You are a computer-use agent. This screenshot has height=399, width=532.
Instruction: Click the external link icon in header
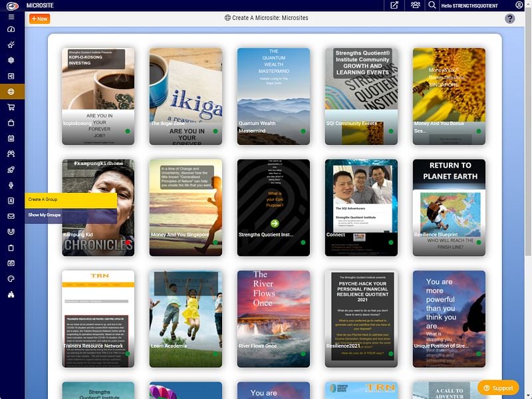point(394,5)
